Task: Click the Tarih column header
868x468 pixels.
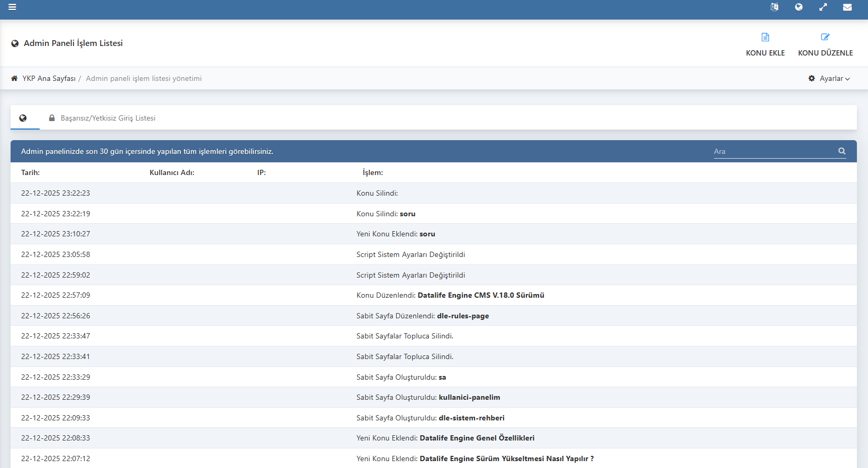Action: (31, 173)
